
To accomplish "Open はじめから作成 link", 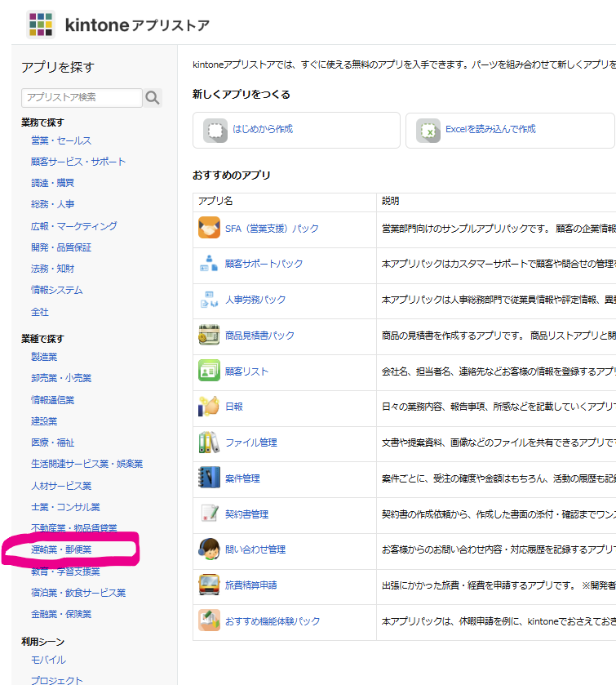I will 263,129.
